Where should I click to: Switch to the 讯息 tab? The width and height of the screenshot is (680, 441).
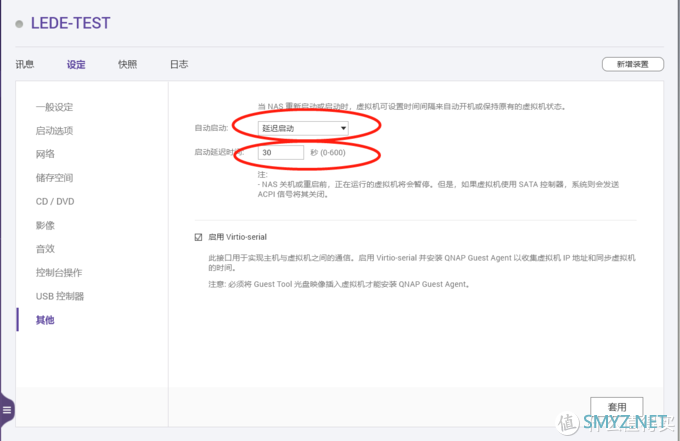pyautogui.click(x=25, y=65)
